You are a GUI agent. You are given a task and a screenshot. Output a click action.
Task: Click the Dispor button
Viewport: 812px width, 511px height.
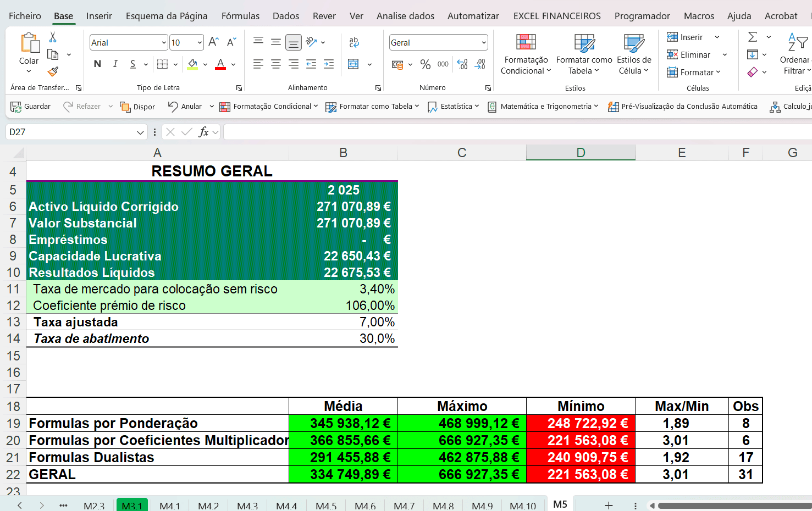pos(137,107)
